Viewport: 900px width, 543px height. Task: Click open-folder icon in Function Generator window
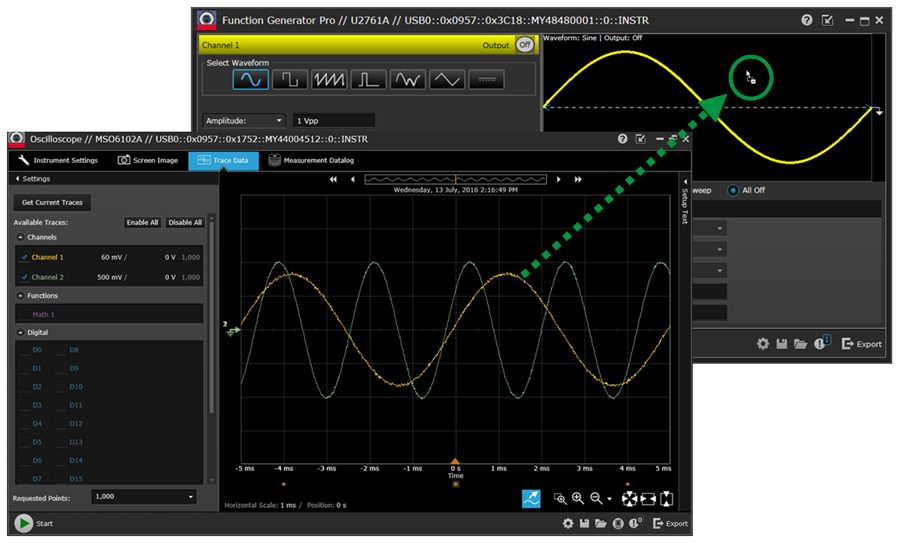(x=800, y=344)
